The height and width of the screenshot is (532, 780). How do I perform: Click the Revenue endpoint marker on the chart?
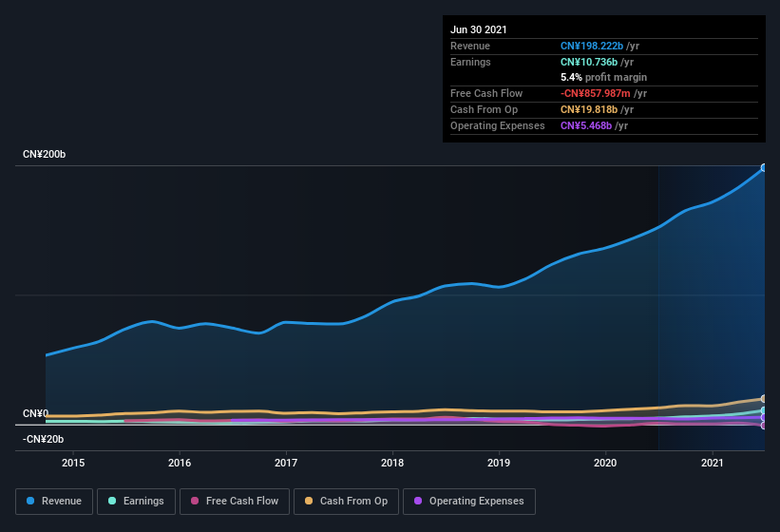pyautogui.click(x=764, y=168)
